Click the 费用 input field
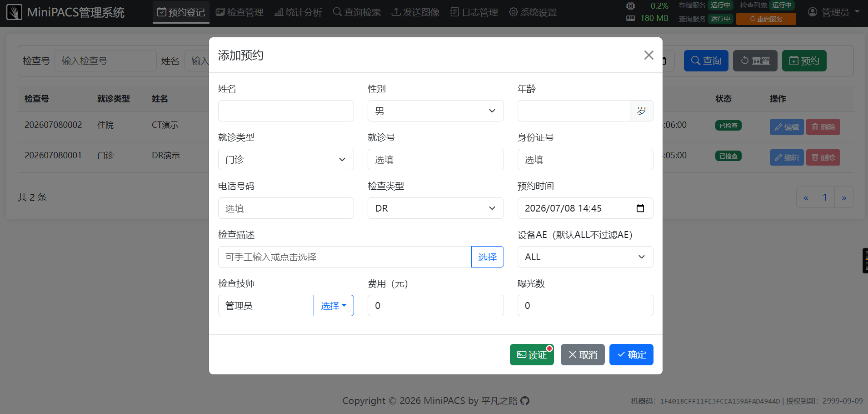The width and height of the screenshot is (868, 414). (x=435, y=305)
